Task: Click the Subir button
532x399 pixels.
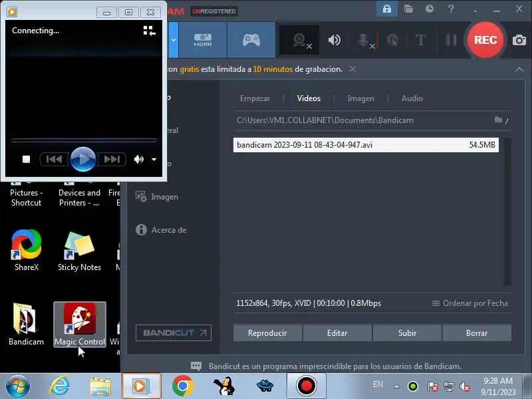Action: point(407,333)
